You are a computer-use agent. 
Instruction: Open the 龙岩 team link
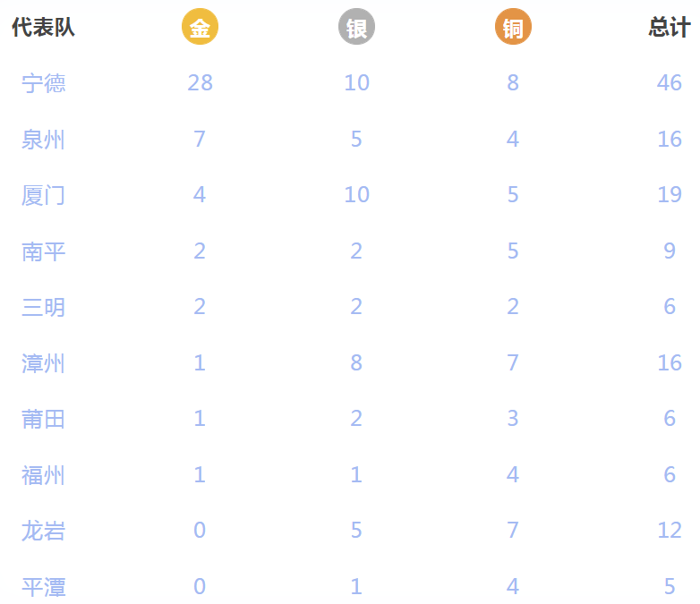coord(43,531)
